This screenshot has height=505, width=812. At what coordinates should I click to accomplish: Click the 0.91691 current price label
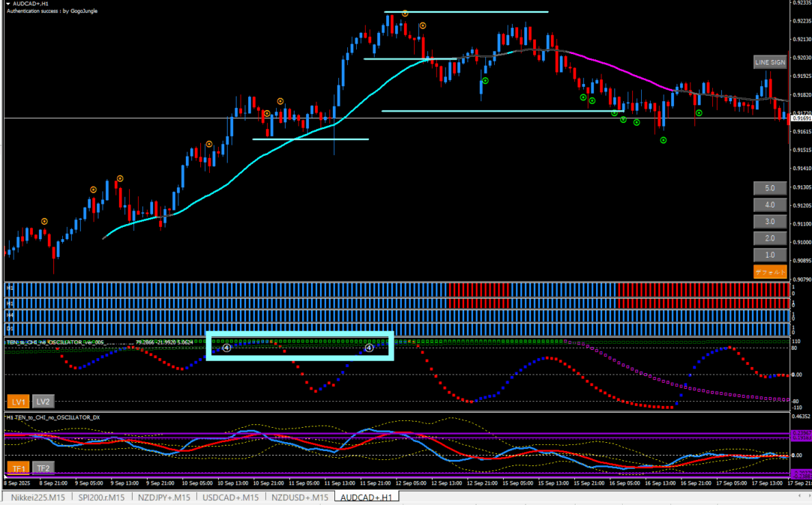(x=801, y=118)
